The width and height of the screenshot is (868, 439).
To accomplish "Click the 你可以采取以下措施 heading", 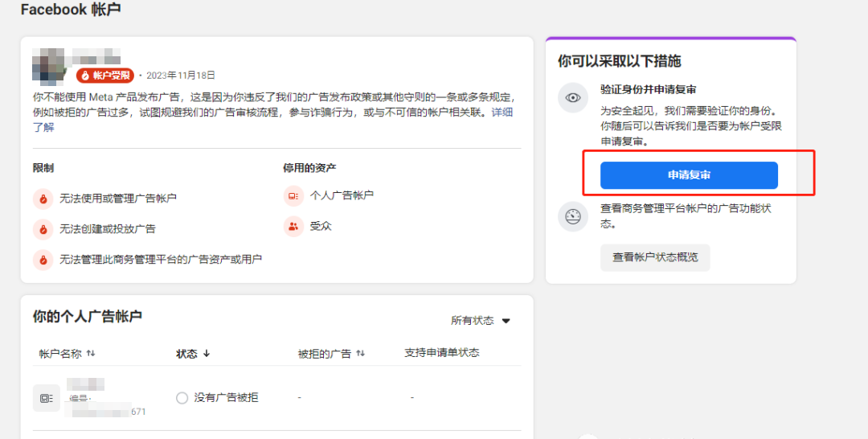I will tap(619, 61).
